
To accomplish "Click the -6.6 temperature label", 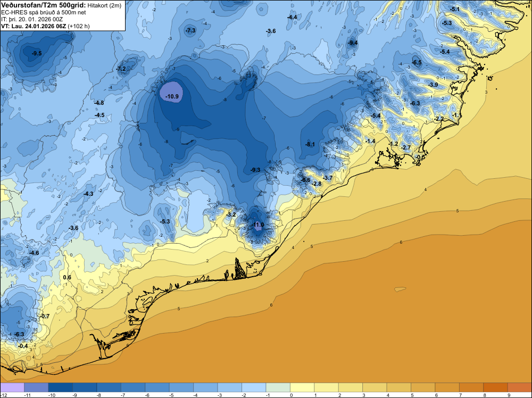I will 305,180.
